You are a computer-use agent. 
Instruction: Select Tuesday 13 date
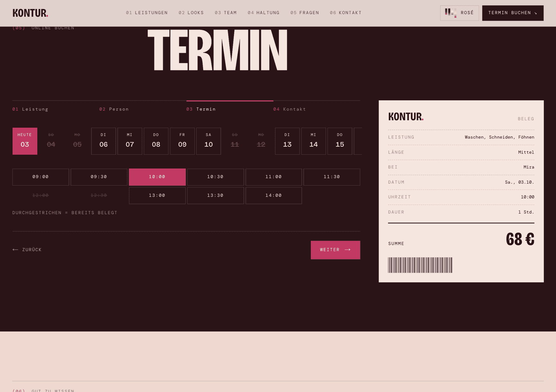[x=287, y=141]
